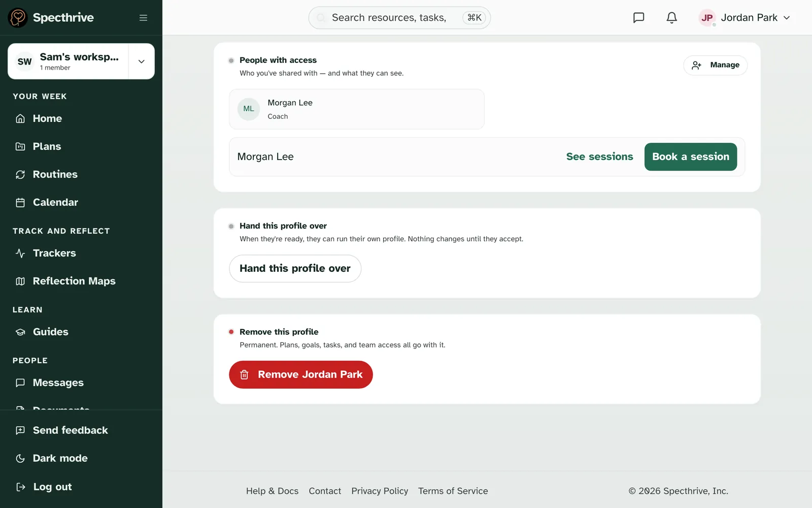Go to Routines in the sidebar
Image resolution: width=812 pixels, height=508 pixels.
[x=81, y=174]
